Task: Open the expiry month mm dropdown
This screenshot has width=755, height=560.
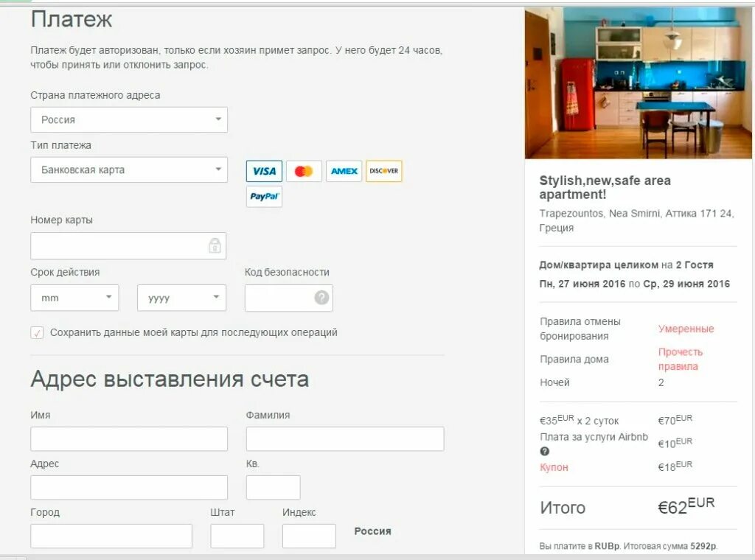Action: 74,298
